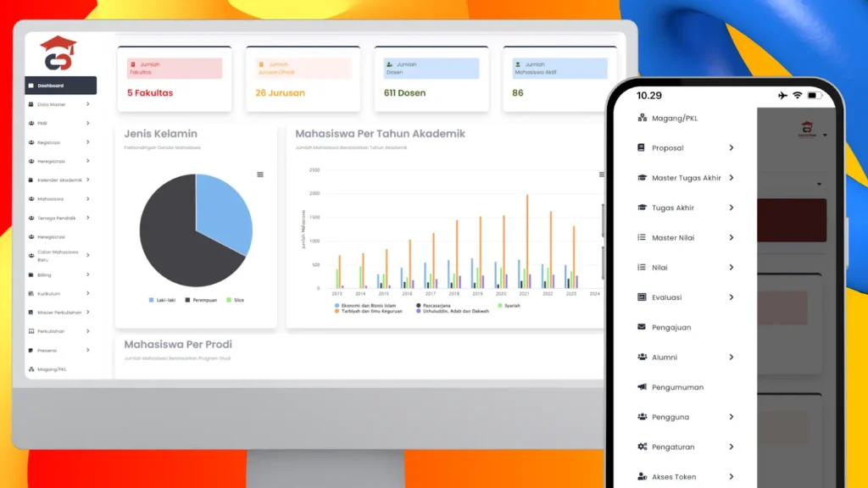Viewport: 868px width, 488px height.
Task: Toggle the Pascasarjana series in the bar chart legend
Action: tap(433, 305)
